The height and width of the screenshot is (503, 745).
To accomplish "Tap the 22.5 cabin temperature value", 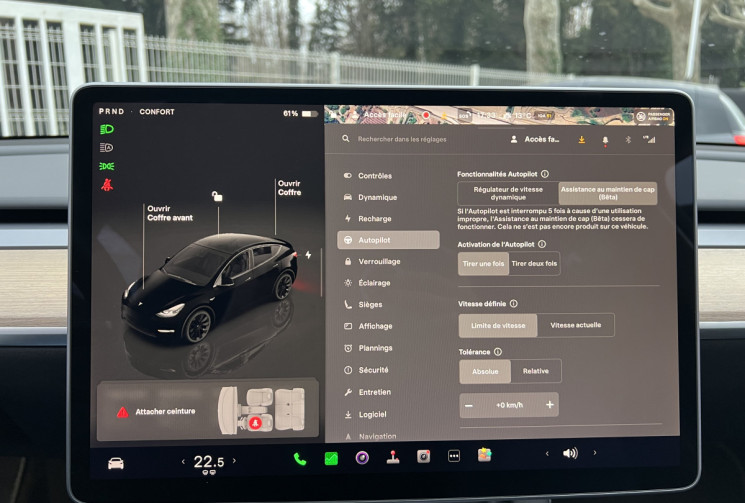I will [209, 462].
